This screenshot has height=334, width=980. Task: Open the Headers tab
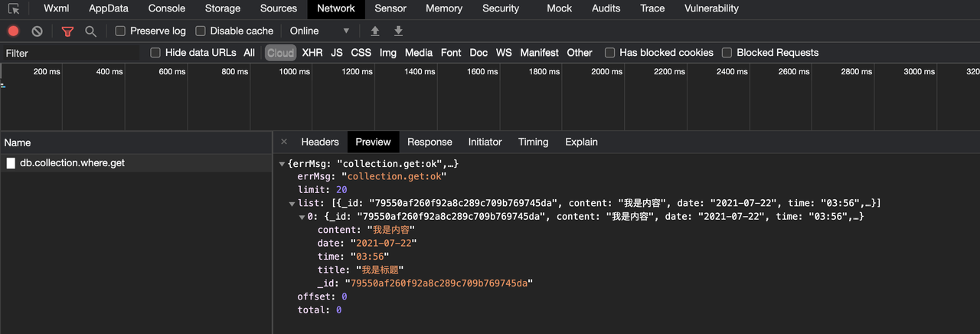[x=319, y=142]
